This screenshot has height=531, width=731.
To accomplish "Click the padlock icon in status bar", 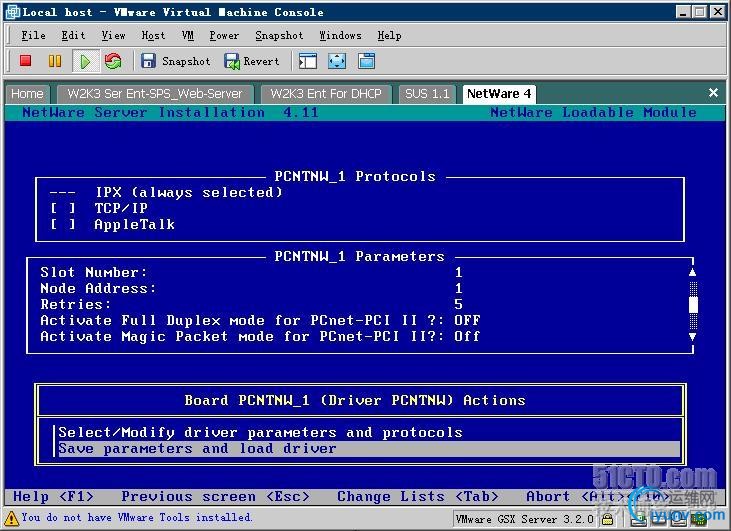I will click(x=607, y=518).
